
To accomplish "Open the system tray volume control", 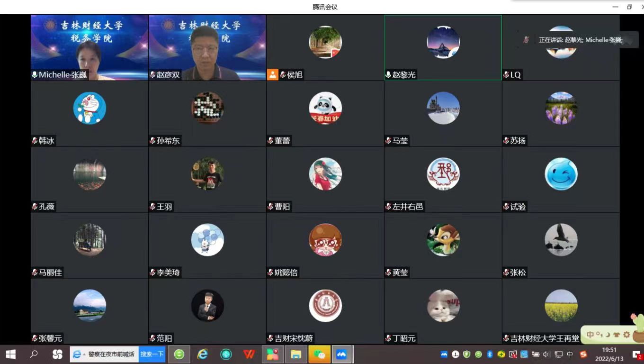I will coord(547,355).
